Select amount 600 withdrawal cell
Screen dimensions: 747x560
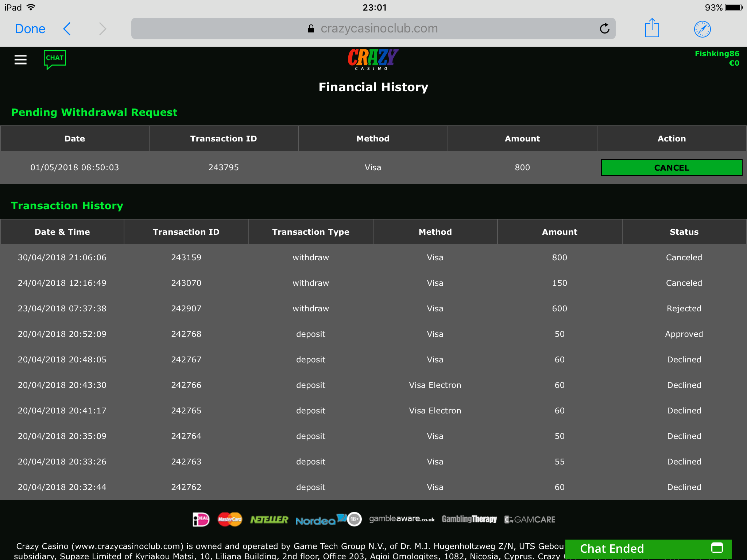pyautogui.click(x=560, y=308)
